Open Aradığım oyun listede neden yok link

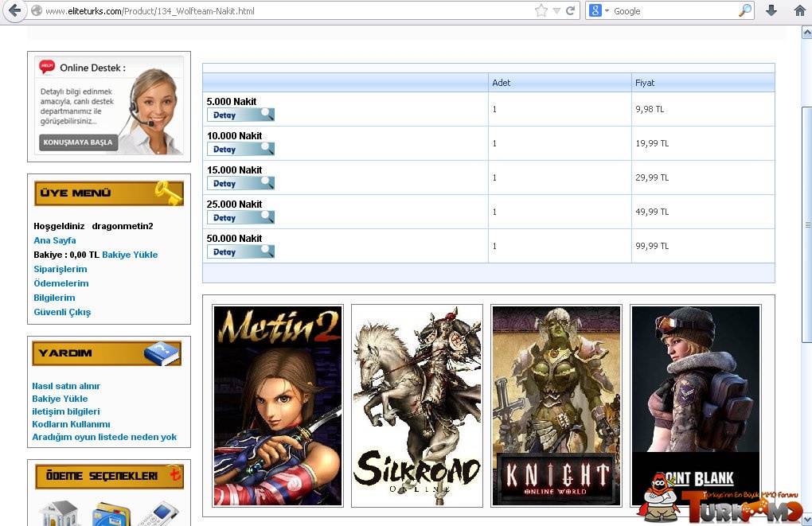click(x=104, y=437)
